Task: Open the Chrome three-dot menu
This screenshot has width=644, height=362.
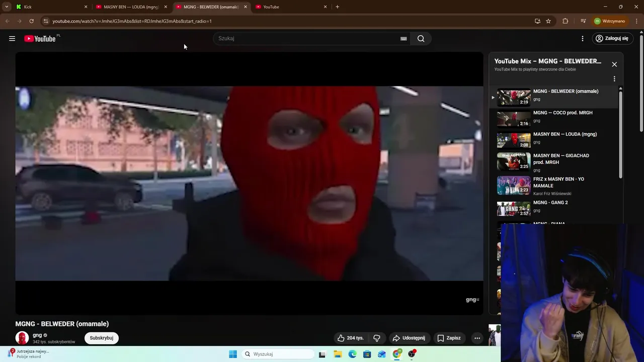Action: [637, 21]
